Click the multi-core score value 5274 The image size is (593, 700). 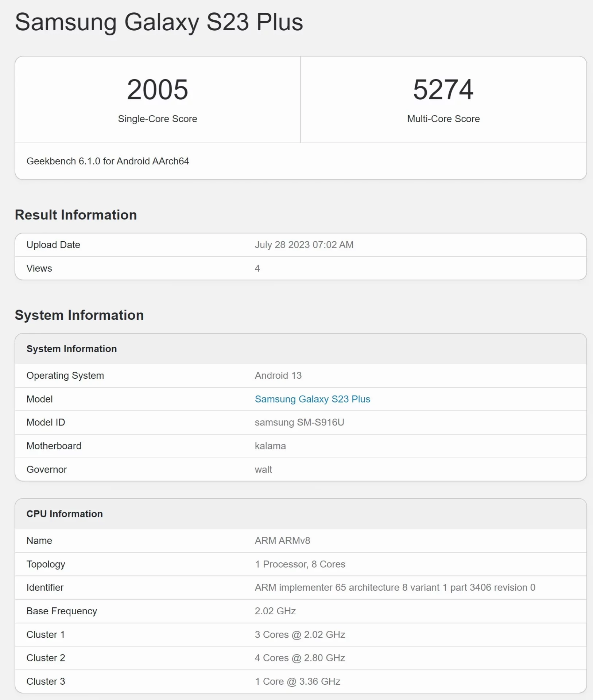(x=443, y=90)
